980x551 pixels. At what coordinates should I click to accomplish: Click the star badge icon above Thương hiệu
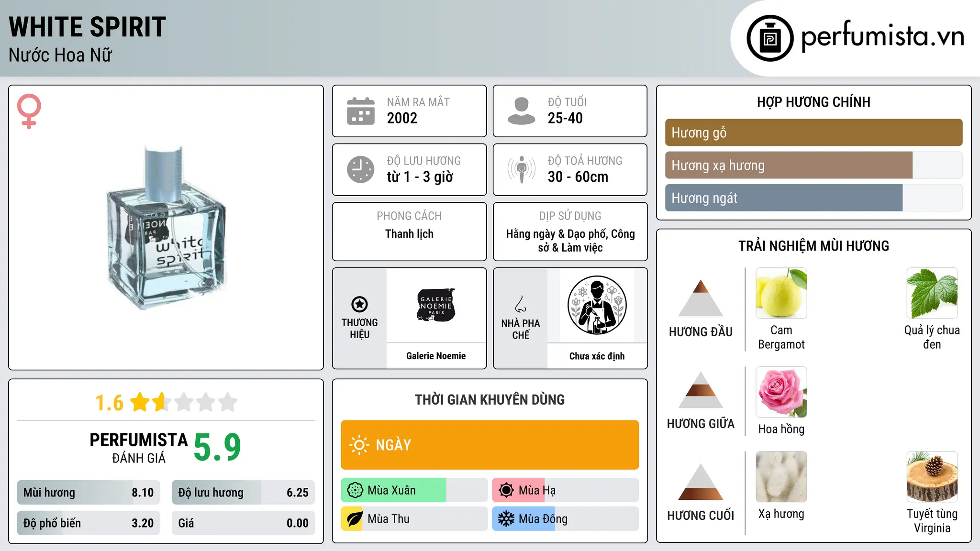click(x=359, y=304)
